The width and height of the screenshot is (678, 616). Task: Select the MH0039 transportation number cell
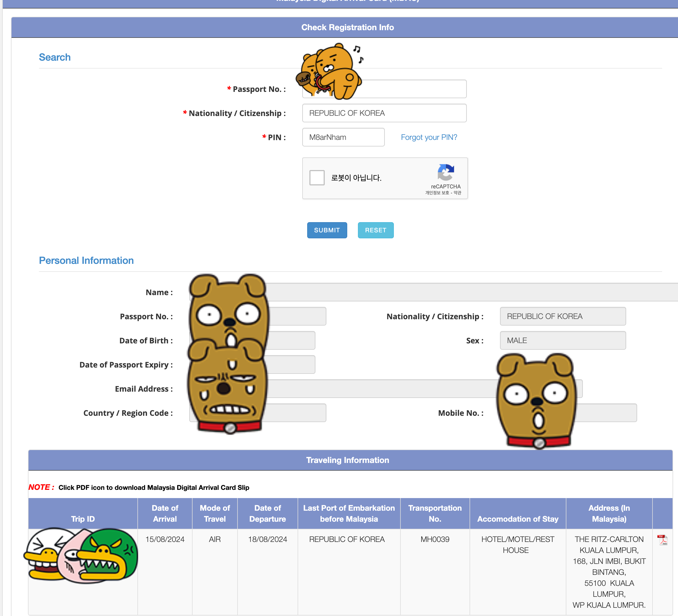pos(434,539)
